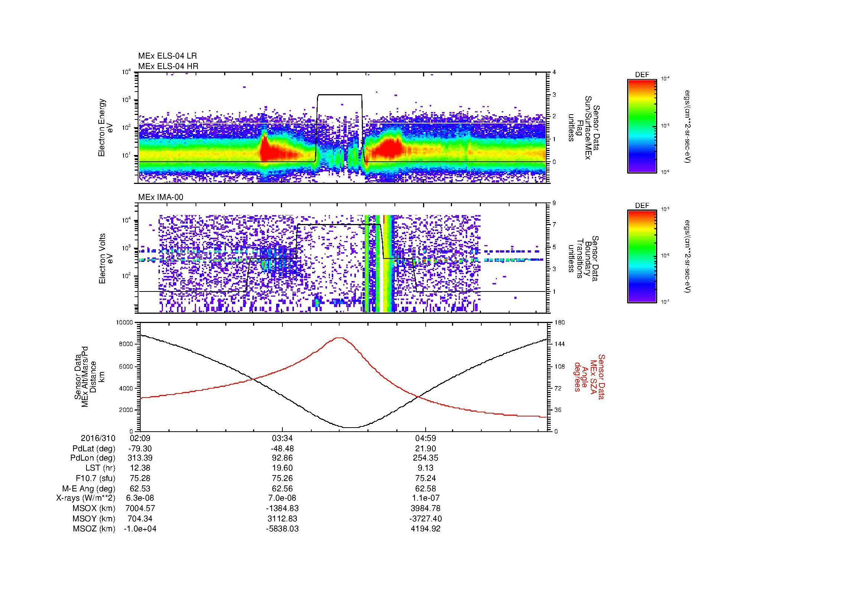Click the 'MEx IMA-00' panel title
The image size is (868, 613).
click(x=160, y=197)
